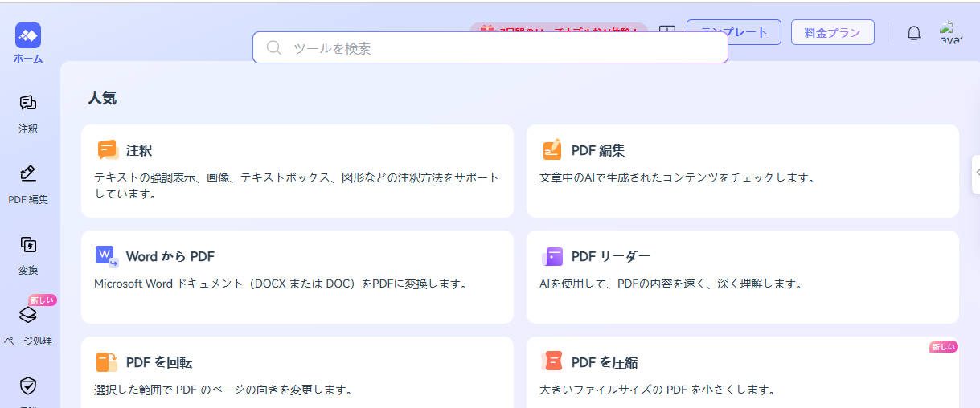Click the PDF を回転 card icon

coord(107,362)
